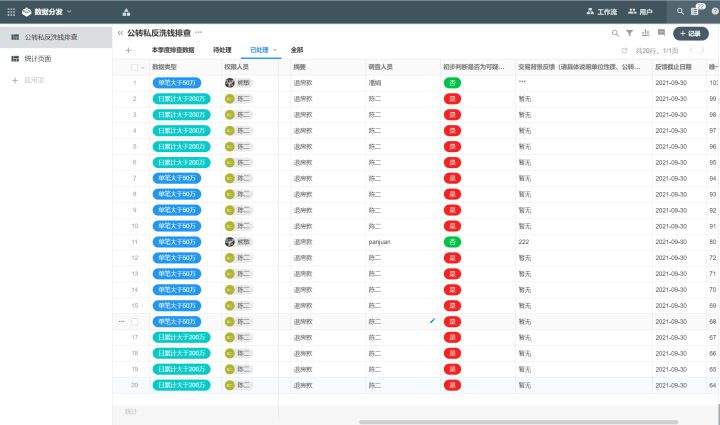Click the help question mark icon
720x425 pixels.
[714, 11]
